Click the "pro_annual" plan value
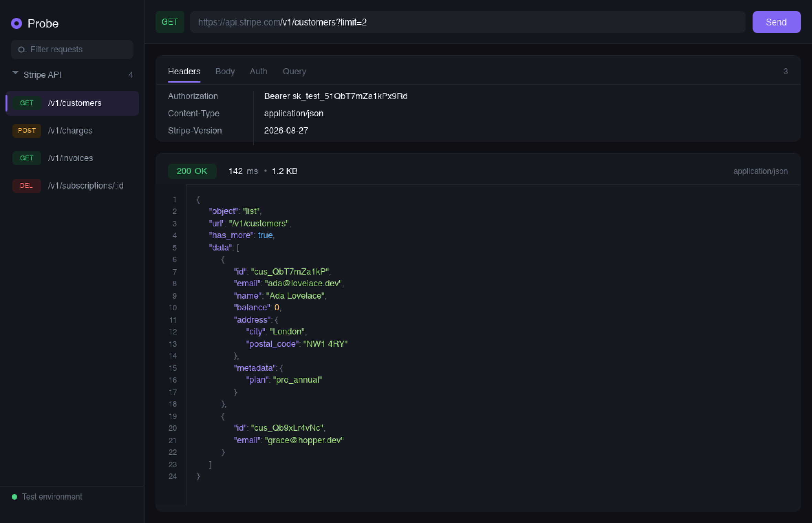Screen dimensions: 812x523 click(298, 380)
